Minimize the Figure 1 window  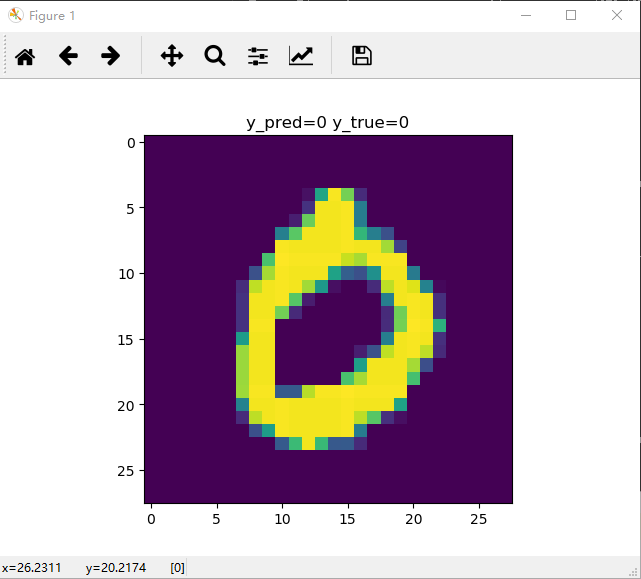(x=525, y=15)
